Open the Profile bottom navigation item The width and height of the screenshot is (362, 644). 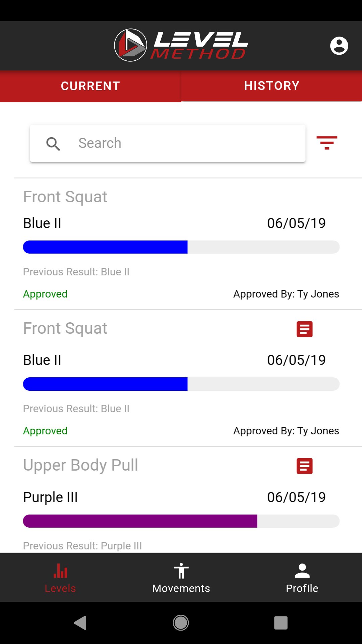302,578
